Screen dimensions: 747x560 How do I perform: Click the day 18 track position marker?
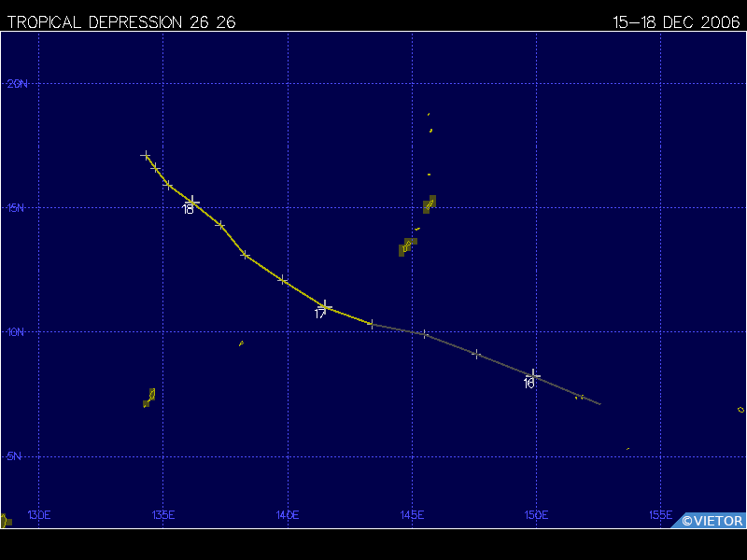tap(192, 202)
